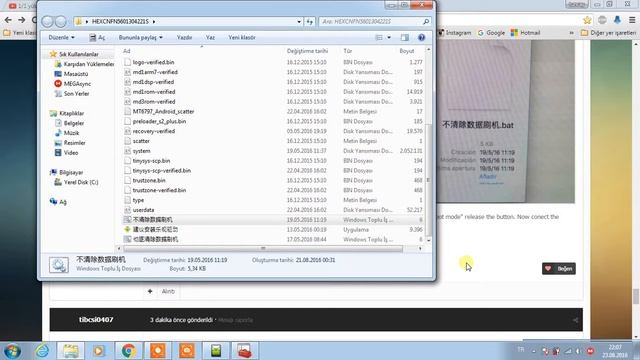Click the vertical scrollbar in file list
This screenshot has width=640, height=360.
coord(428,180)
